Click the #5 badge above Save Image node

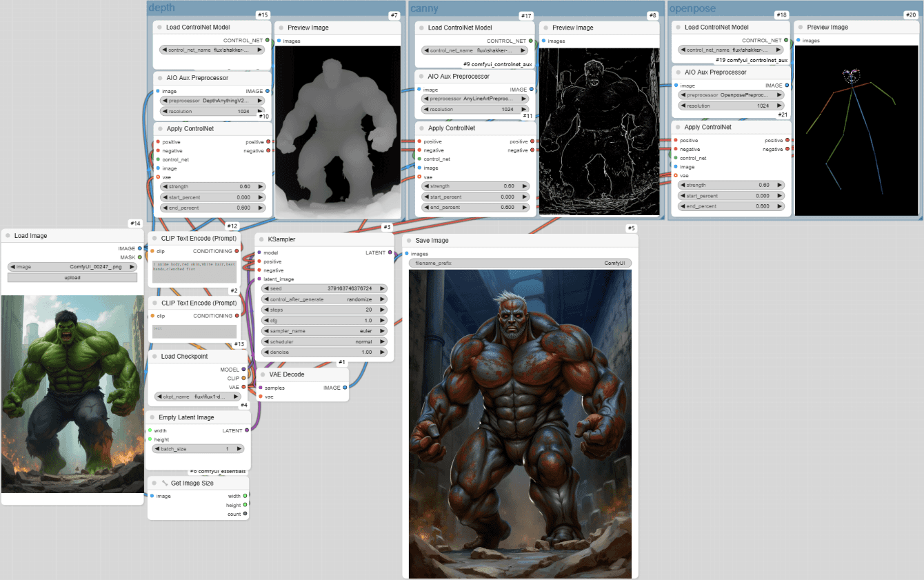coord(631,228)
